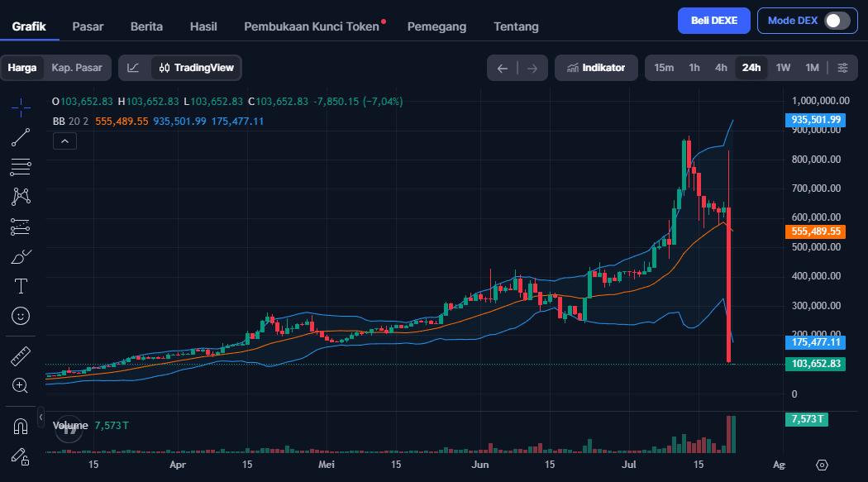Toggle the Mode DEX switch
This screenshot has width=868, height=482.
[x=837, y=21]
